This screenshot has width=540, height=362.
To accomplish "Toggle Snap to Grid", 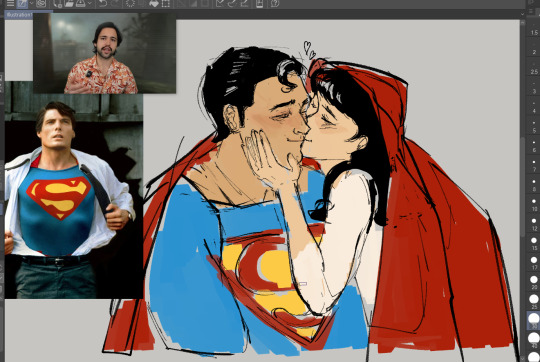I will (x=245, y=3).
